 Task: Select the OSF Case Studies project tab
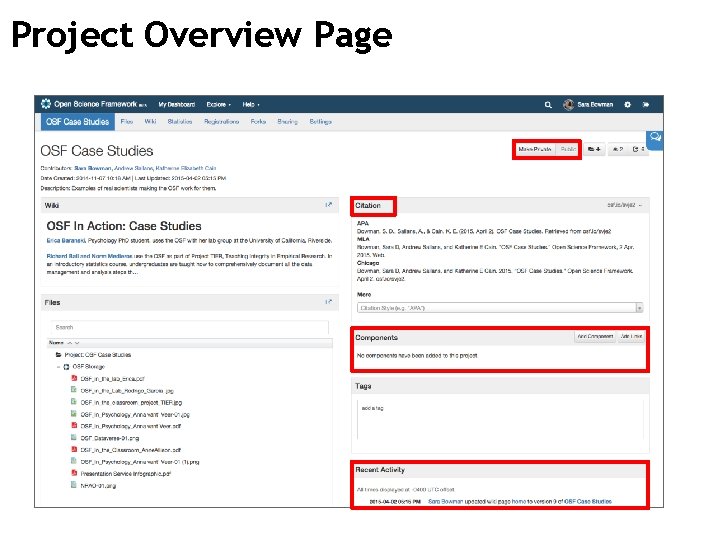(x=78, y=122)
